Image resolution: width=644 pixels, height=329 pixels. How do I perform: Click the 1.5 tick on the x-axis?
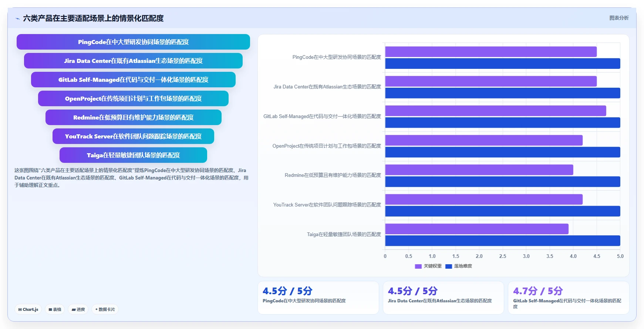click(x=456, y=256)
